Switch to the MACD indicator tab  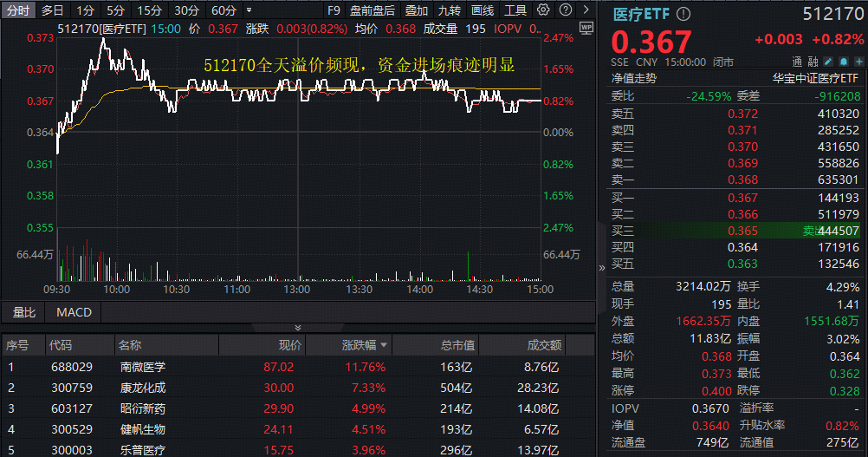tap(74, 312)
